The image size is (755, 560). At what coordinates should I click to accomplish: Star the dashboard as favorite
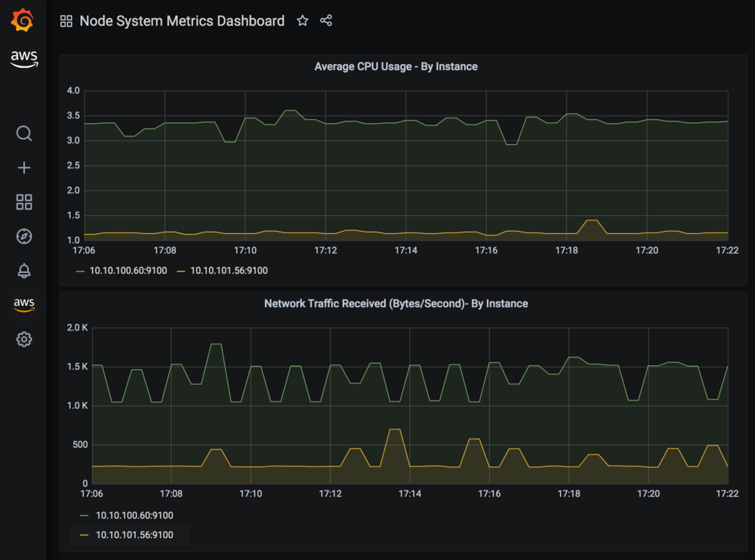click(x=302, y=20)
